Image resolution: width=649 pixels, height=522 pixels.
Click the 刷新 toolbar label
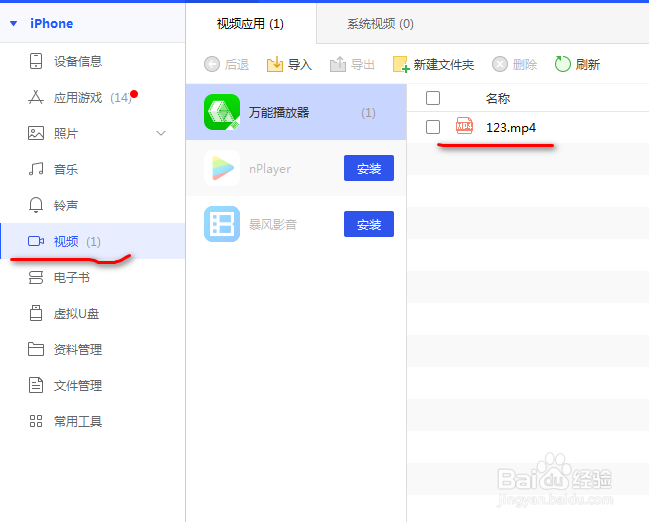point(588,65)
